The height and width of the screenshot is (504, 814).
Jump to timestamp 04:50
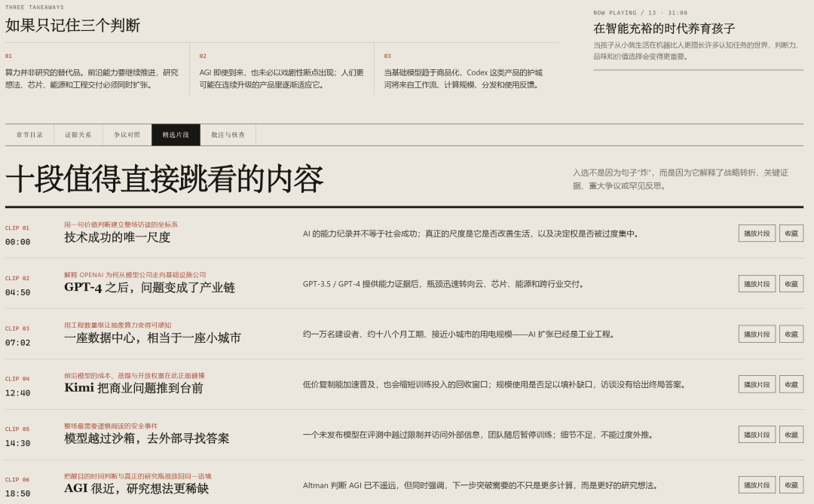tap(17, 292)
